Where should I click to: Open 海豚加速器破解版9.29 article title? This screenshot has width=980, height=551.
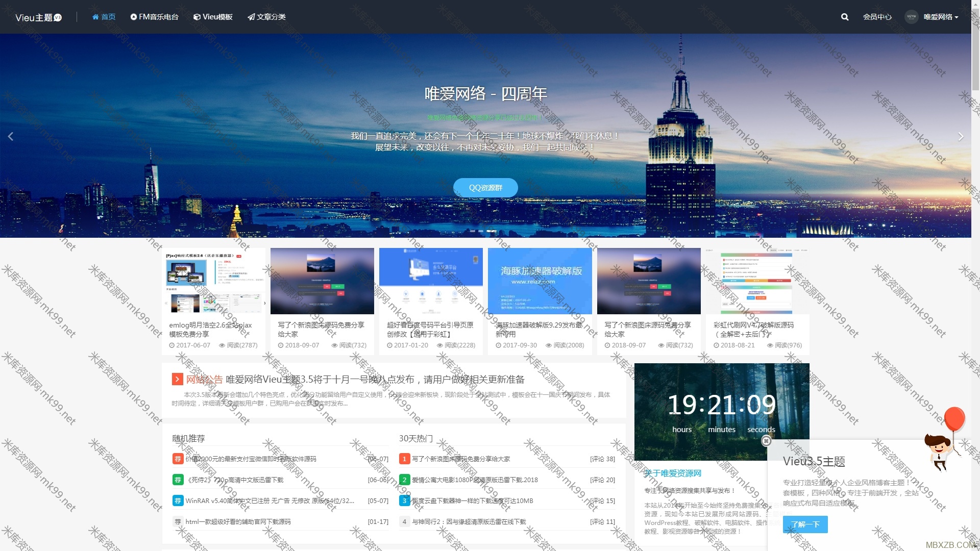[539, 330]
